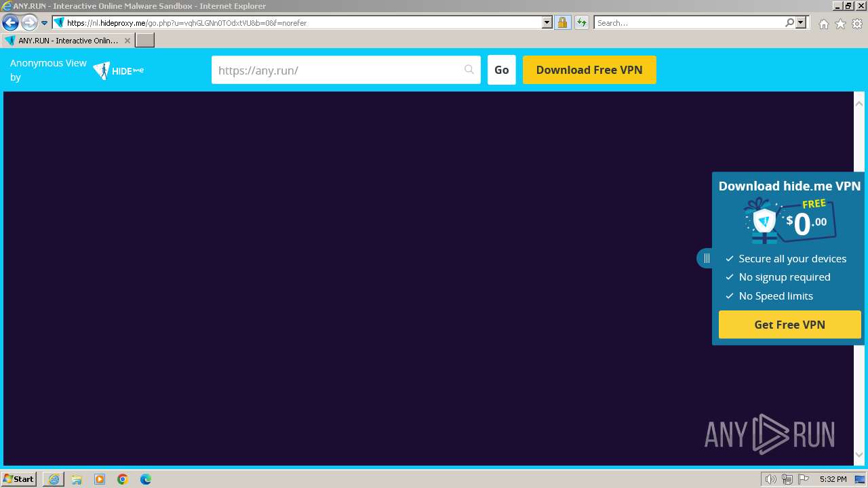Focus the Internet Explorer Search box
Image resolution: width=868 pixels, height=488 pixels.
pos(688,23)
